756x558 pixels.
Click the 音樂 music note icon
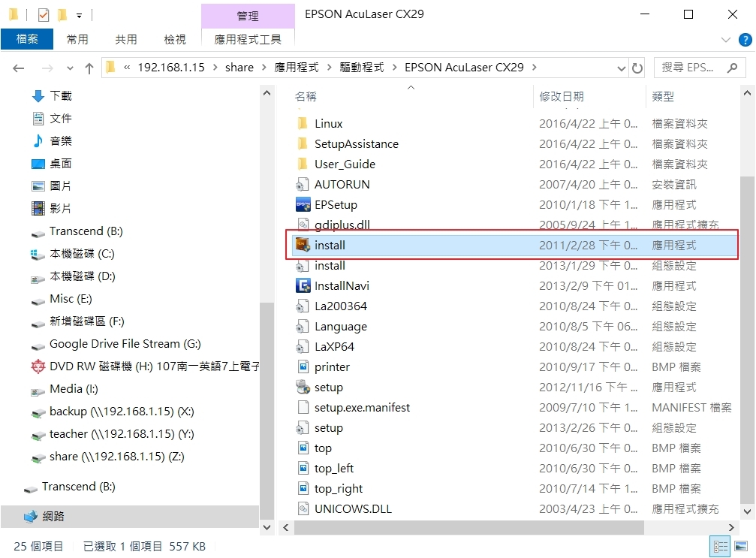click(38, 141)
